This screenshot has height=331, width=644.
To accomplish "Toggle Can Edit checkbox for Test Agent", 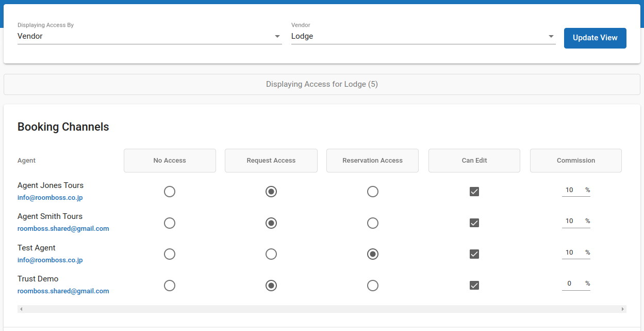I will point(474,254).
